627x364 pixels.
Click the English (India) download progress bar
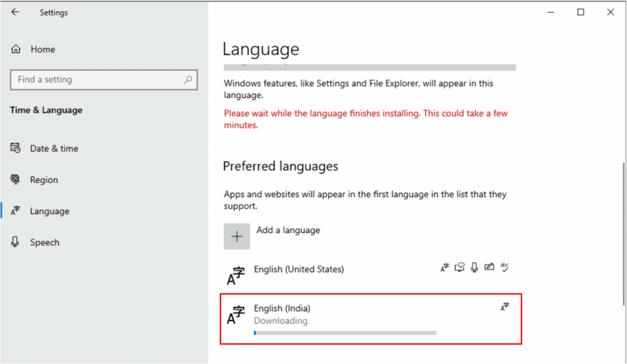[345, 333]
